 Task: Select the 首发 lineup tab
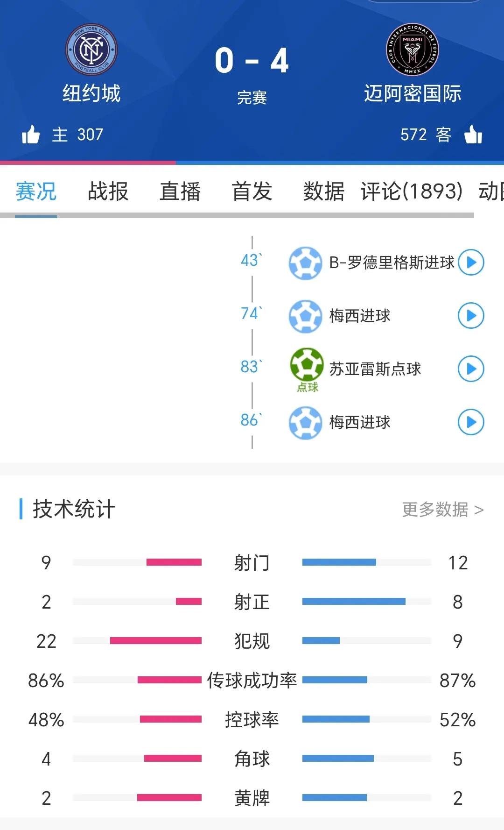(252, 192)
